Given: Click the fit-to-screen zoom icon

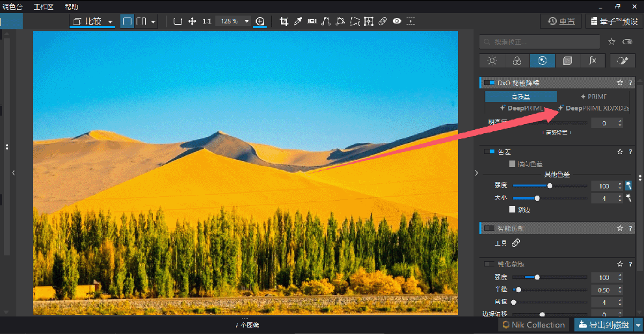Looking at the screenshot, I should click(x=178, y=21).
